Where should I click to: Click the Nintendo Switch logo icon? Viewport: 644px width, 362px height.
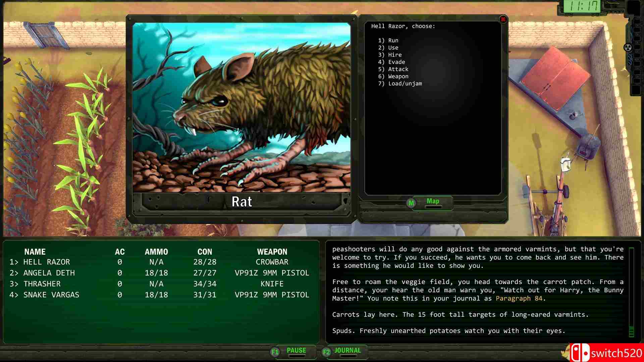(x=580, y=353)
